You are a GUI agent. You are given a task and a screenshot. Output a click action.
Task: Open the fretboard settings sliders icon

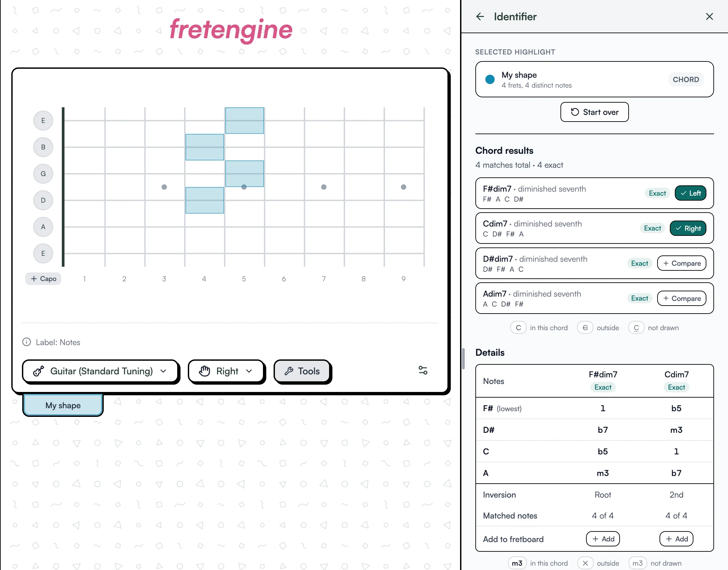click(x=423, y=370)
